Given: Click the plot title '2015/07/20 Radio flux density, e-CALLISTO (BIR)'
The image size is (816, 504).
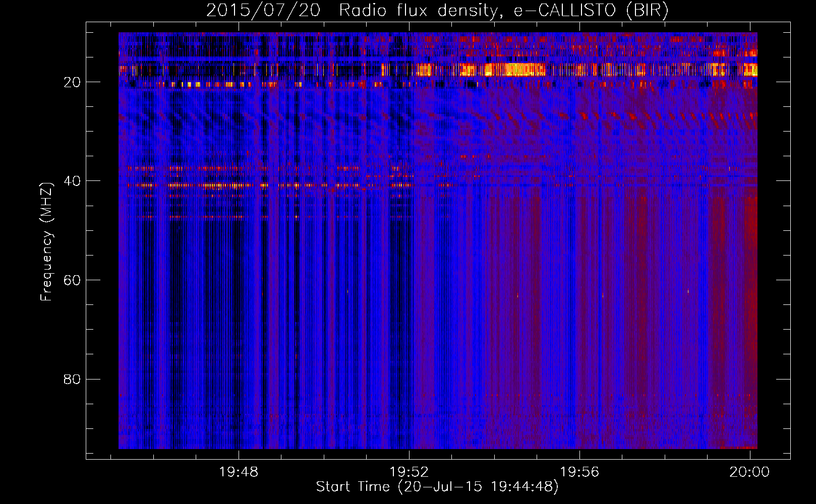Looking at the screenshot, I should click(437, 10).
